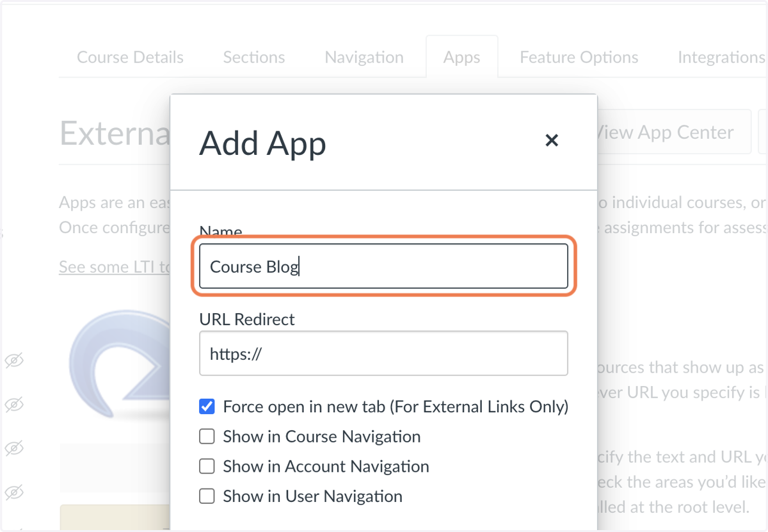Click into the URL Redirect field
Viewport: 768px width, 532px height.
click(x=383, y=353)
